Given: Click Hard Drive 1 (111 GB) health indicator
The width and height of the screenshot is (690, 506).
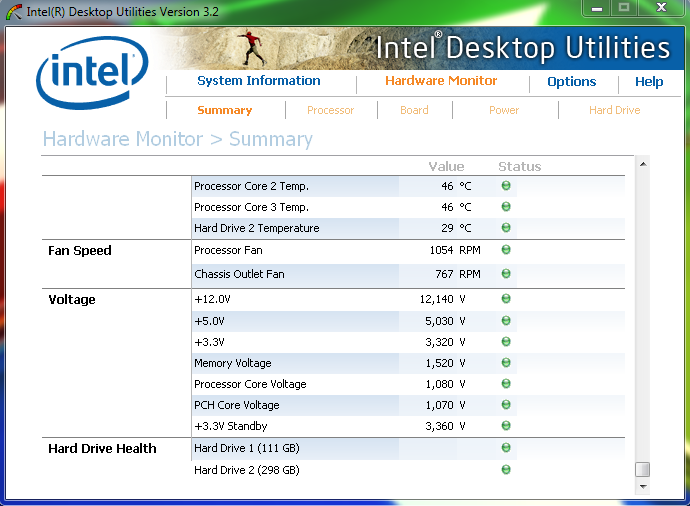Looking at the screenshot, I should tap(506, 447).
